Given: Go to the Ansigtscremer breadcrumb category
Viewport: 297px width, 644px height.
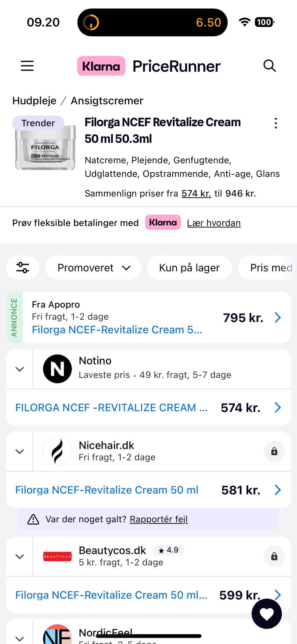Looking at the screenshot, I should click(x=107, y=101).
